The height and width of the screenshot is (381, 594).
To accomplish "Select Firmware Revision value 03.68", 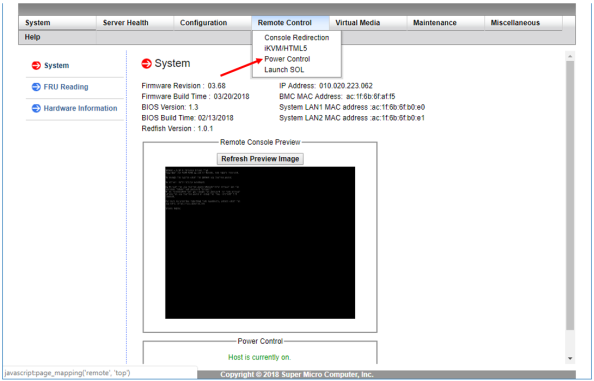I will pyautogui.click(x=217, y=86).
